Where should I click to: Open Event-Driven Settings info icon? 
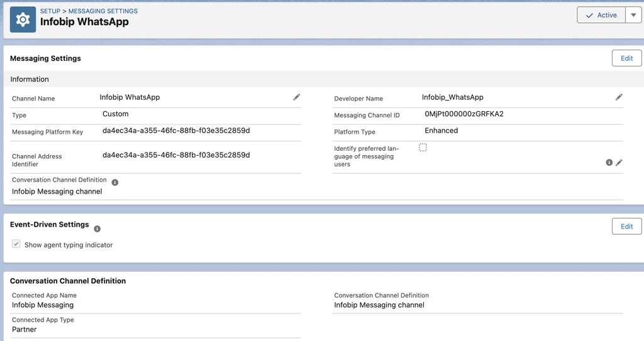[x=97, y=229]
